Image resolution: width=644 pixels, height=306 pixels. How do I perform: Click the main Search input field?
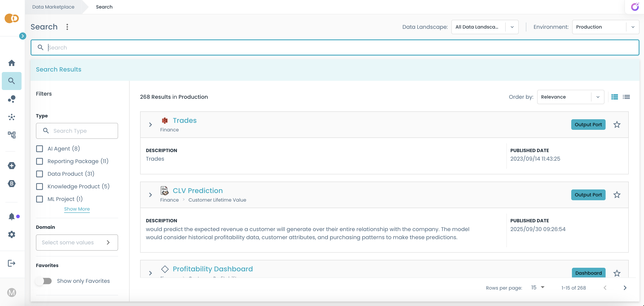[335, 47]
